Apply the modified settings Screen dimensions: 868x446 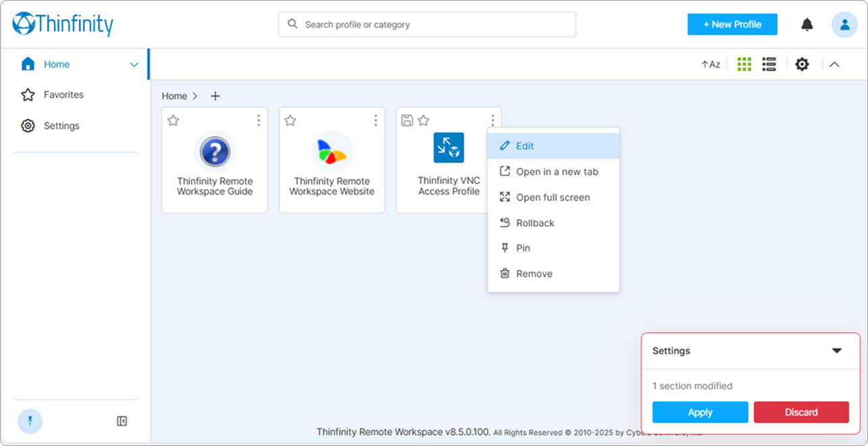(700, 412)
